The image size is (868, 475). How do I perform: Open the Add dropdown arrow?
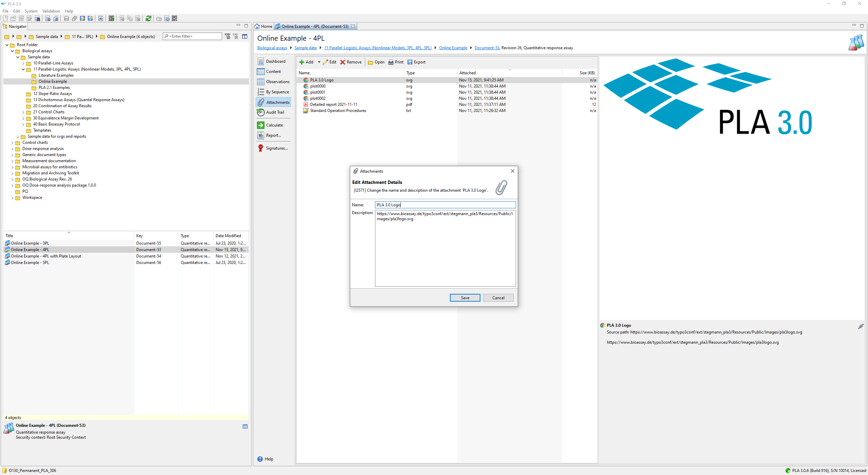(319, 62)
